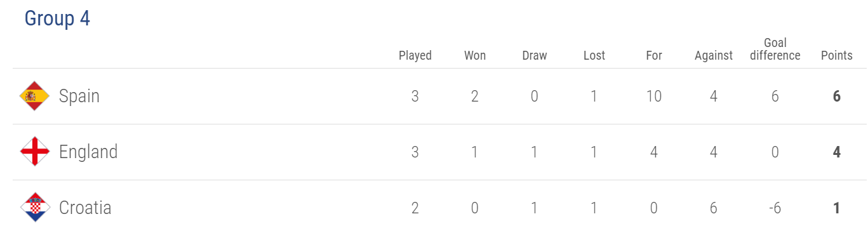Screen dimensions: 868x240
Task: Open the England team link
Action: [88, 152]
